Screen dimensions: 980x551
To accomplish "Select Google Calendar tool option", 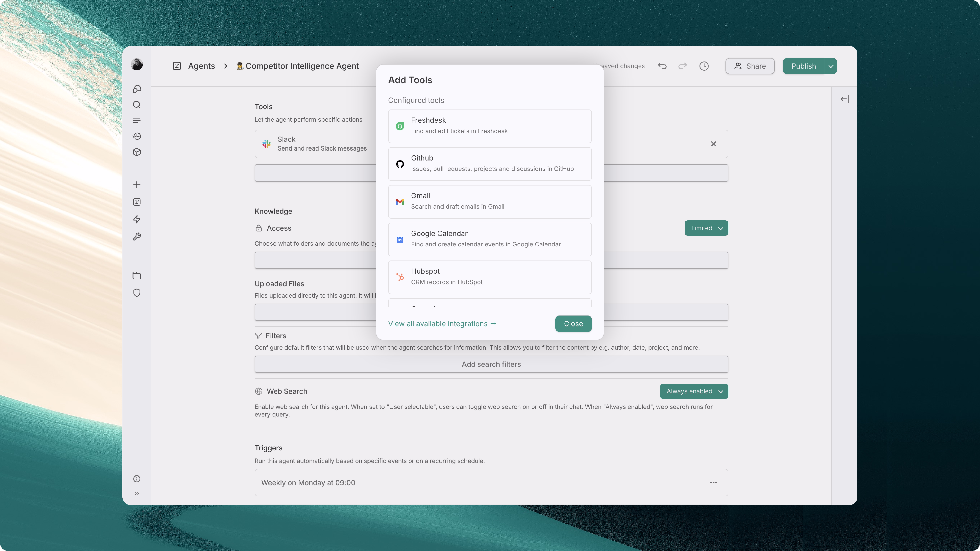I will click(490, 239).
